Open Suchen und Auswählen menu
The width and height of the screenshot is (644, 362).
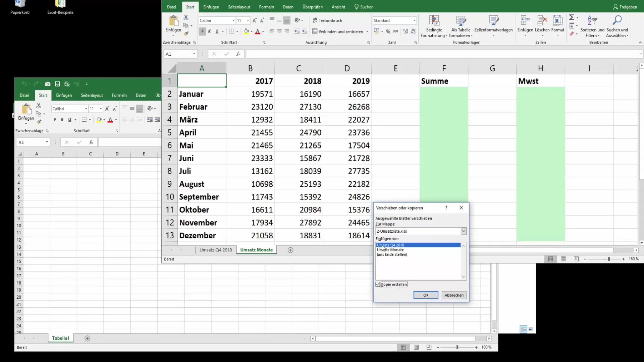[x=617, y=26]
